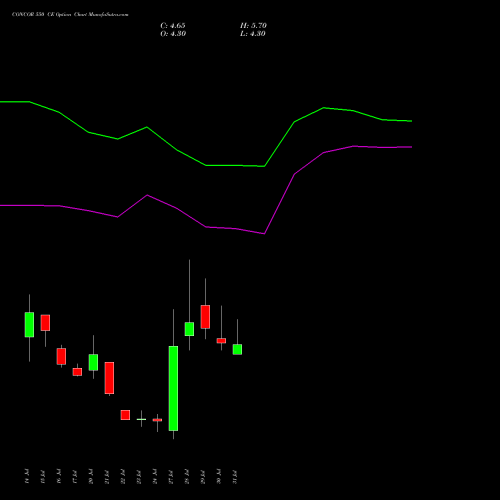500x500 pixels.
Task: Select the red candle on 16 Jul
Action: [61, 356]
